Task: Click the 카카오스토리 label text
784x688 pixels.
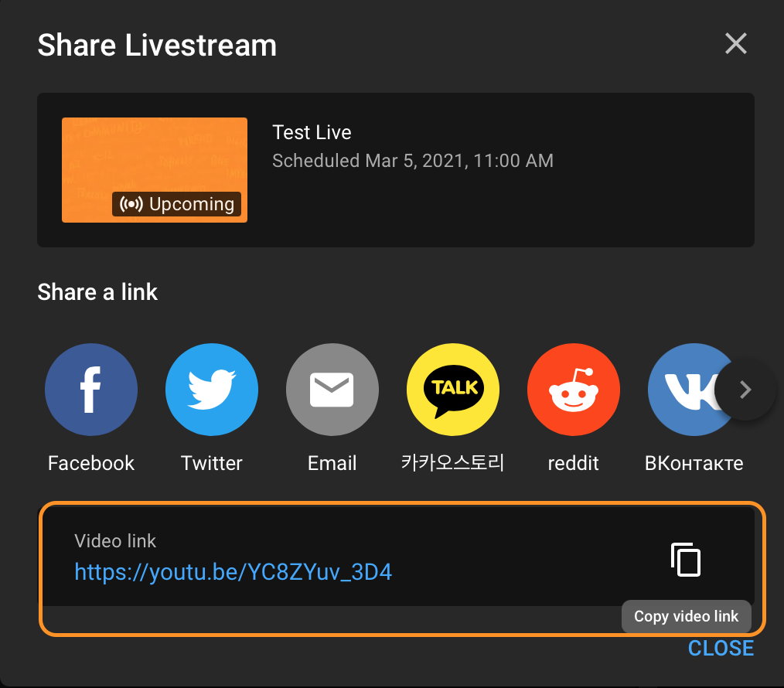Action: pyautogui.click(x=453, y=463)
